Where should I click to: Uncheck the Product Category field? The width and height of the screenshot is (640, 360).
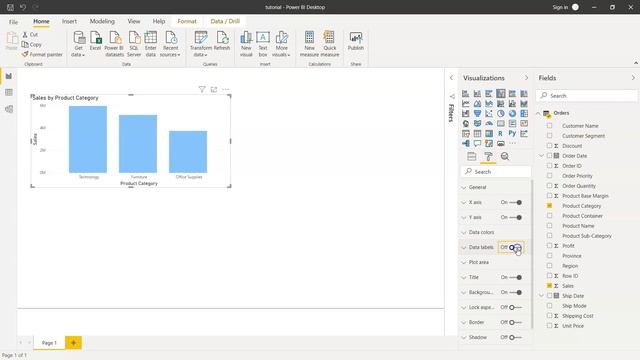tap(549, 206)
